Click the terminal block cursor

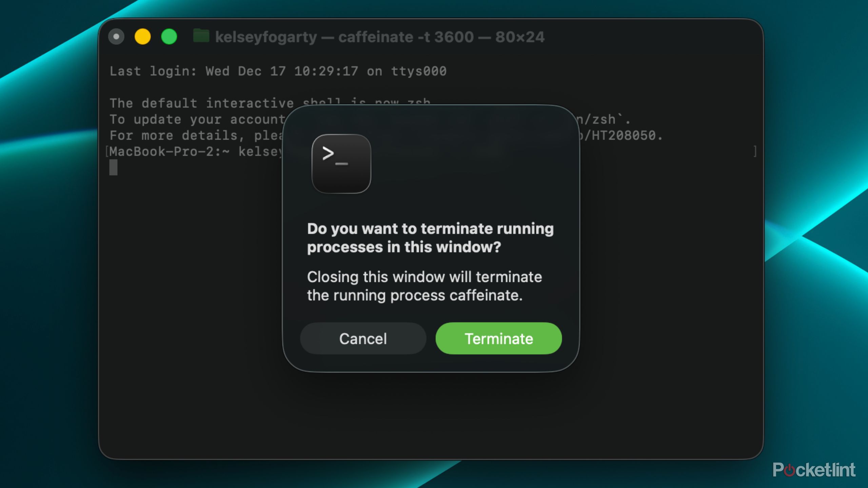(113, 167)
